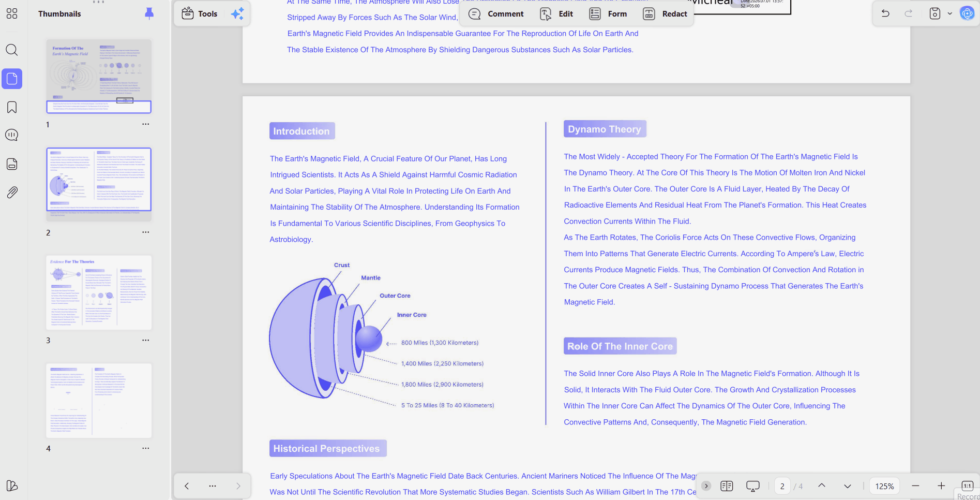Open the Tools button
Image resolution: width=980 pixels, height=500 pixels.
tap(200, 14)
